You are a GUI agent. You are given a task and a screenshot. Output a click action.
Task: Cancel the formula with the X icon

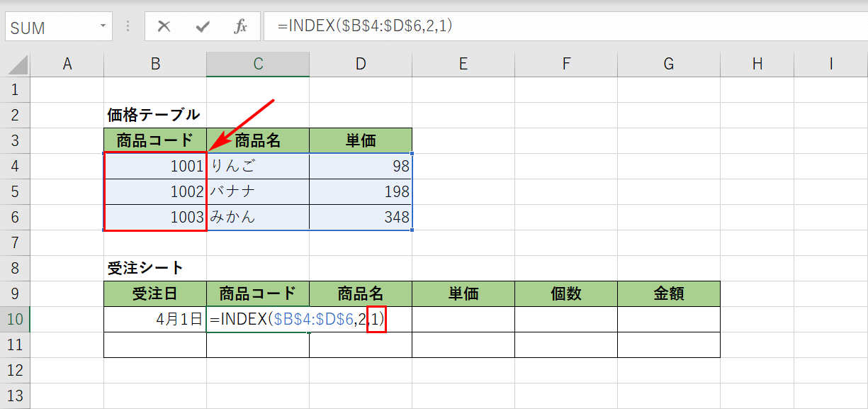coord(164,27)
